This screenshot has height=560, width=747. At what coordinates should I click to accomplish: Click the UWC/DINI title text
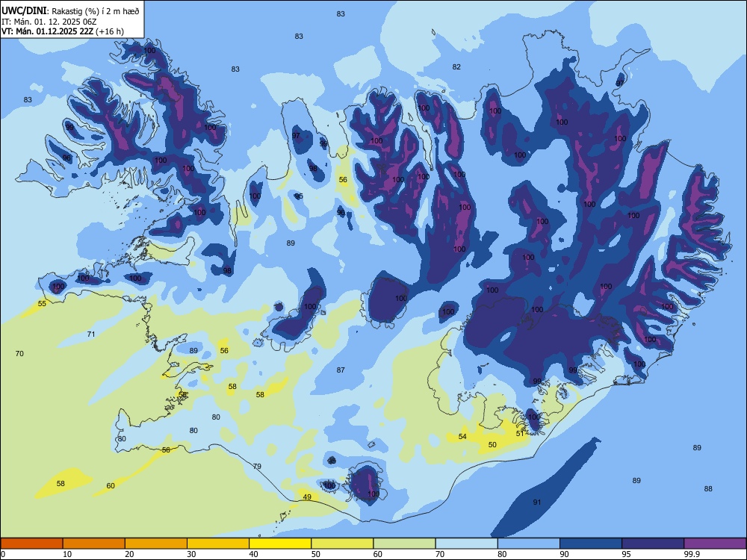click(24, 11)
